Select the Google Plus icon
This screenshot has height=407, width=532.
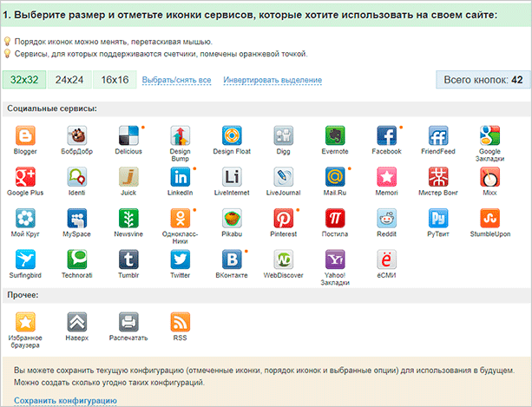coord(25,177)
